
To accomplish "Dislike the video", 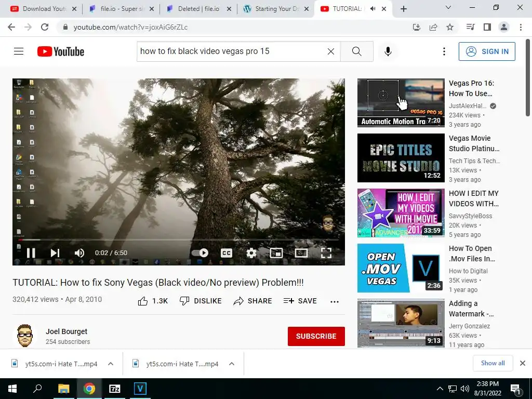I will 201,301.
